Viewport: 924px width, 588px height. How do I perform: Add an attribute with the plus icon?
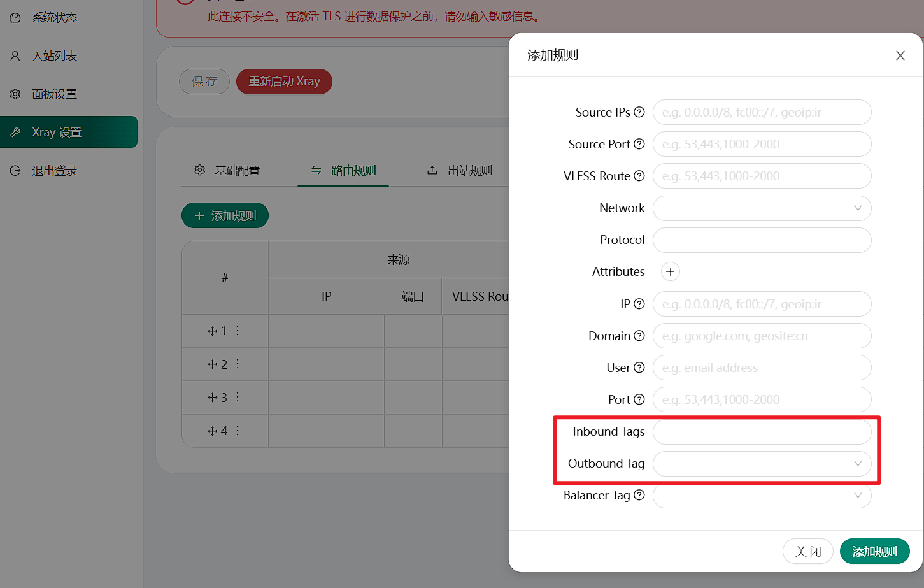[670, 272]
